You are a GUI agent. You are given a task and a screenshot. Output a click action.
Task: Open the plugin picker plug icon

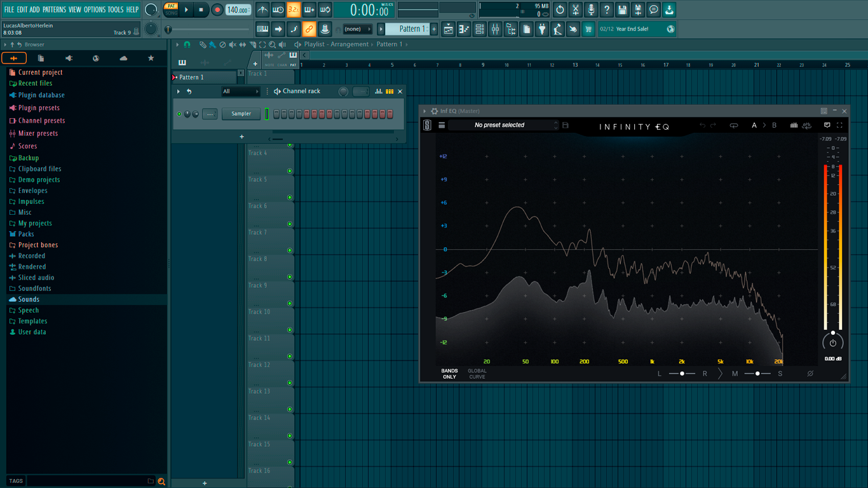(x=542, y=29)
